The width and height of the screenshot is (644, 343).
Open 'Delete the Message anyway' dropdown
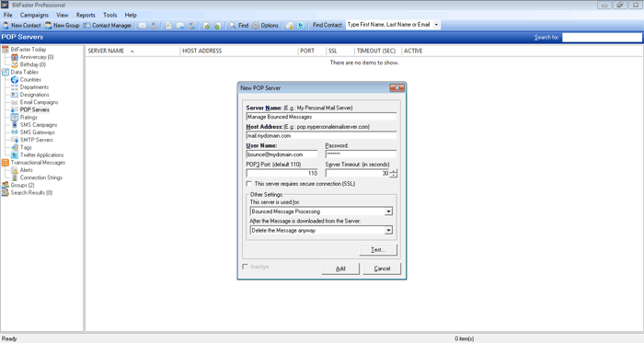point(388,231)
